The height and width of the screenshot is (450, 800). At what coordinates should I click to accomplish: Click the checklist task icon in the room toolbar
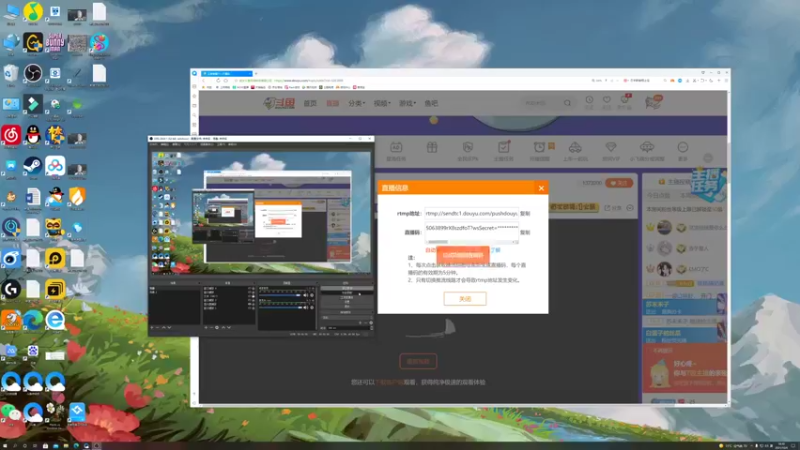tap(504, 148)
